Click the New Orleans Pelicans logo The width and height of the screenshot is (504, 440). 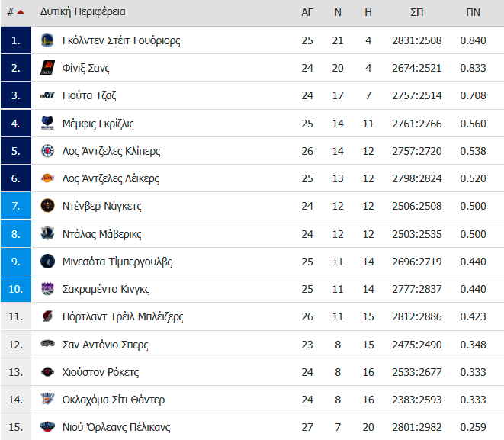[47, 428]
